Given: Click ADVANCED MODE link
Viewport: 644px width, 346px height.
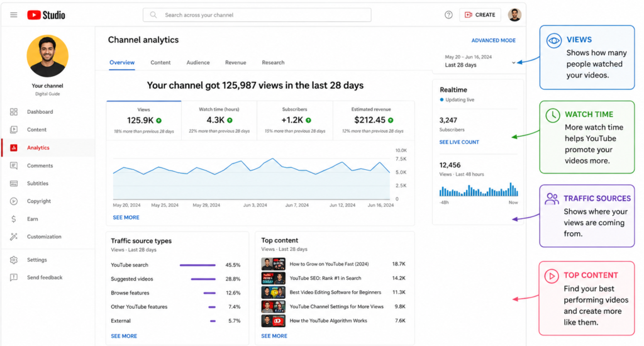Looking at the screenshot, I should (x=493, y=40).
